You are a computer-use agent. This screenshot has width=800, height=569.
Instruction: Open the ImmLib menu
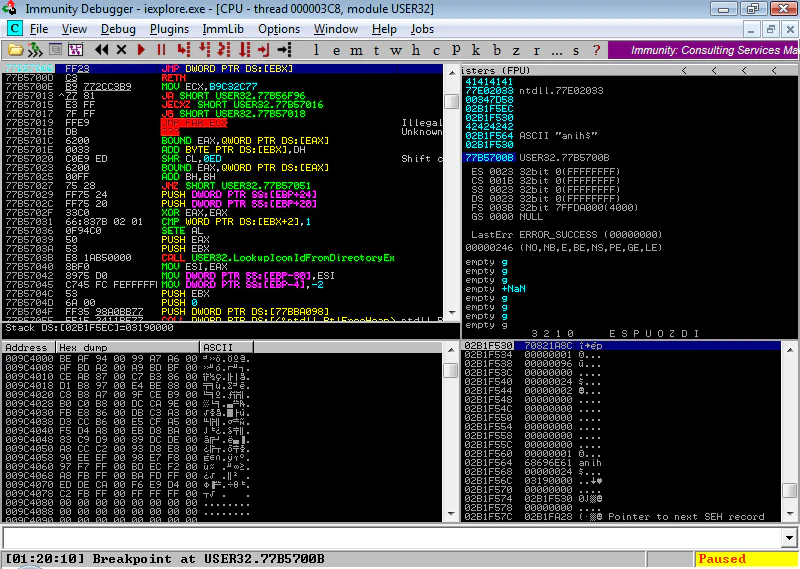pos(223,29)
